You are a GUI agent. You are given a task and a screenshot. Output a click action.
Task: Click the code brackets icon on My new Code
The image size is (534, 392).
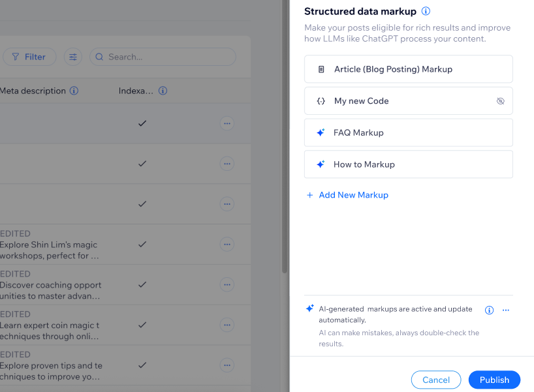(x=321, y=100)
